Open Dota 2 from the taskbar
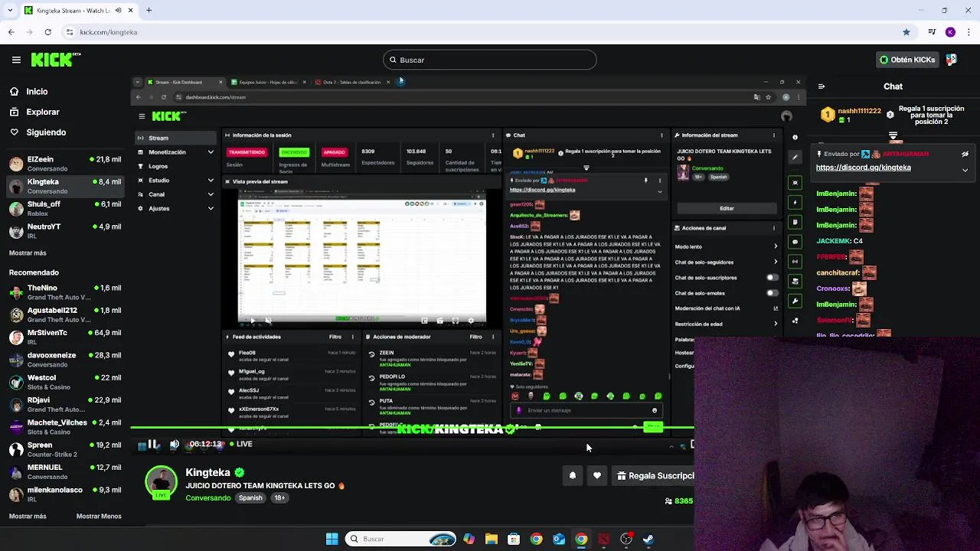 (x=604, y=539)
